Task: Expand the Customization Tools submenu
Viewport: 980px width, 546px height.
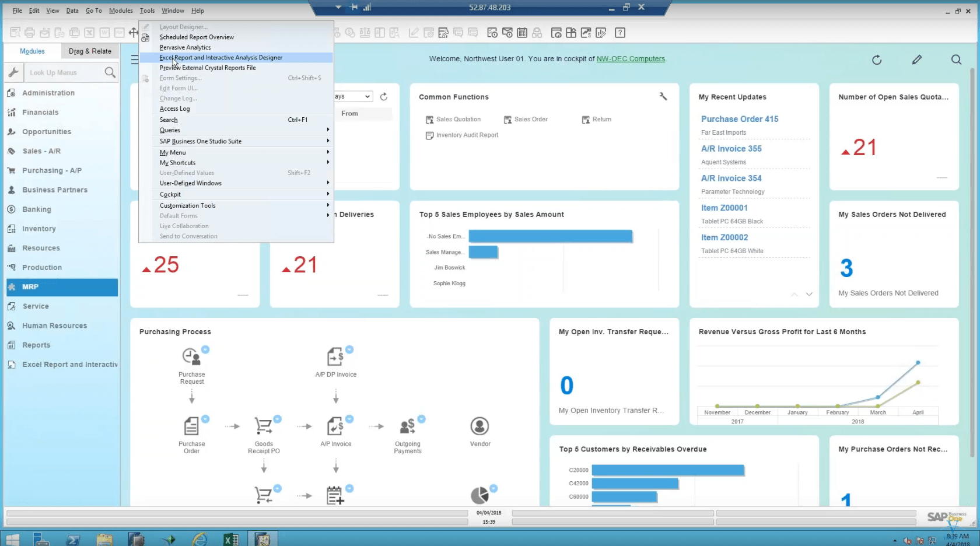Action: click(x=187, y=205)
